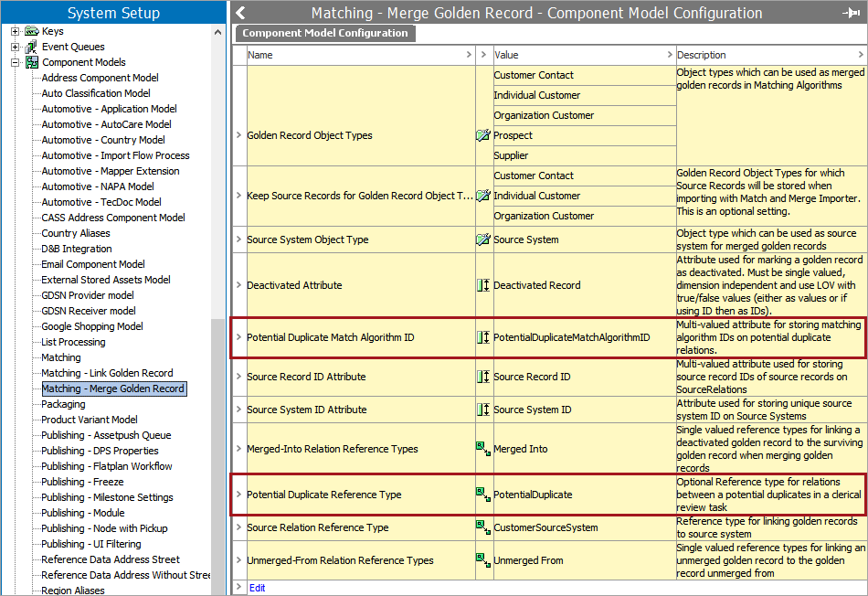Select Matching - Merge Golden Record

[x=113, y=388]
